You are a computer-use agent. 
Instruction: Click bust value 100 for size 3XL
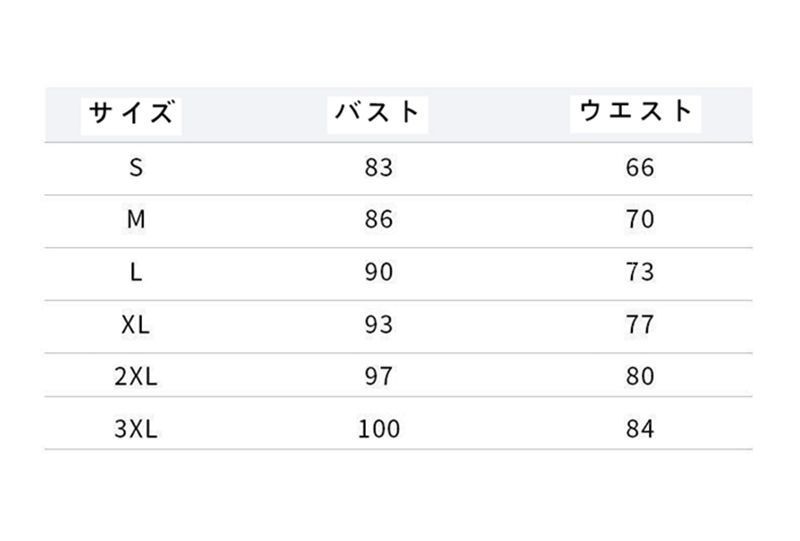379,430
